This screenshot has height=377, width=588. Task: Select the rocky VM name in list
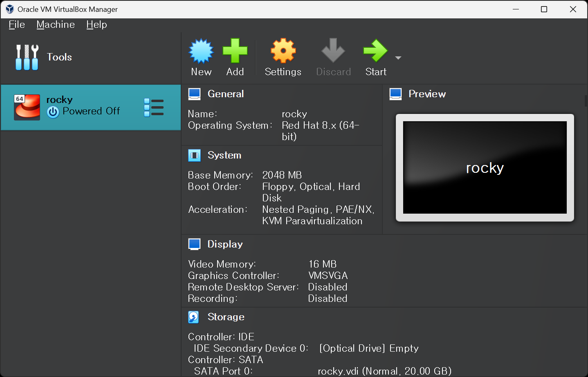[x=59, y=100]
